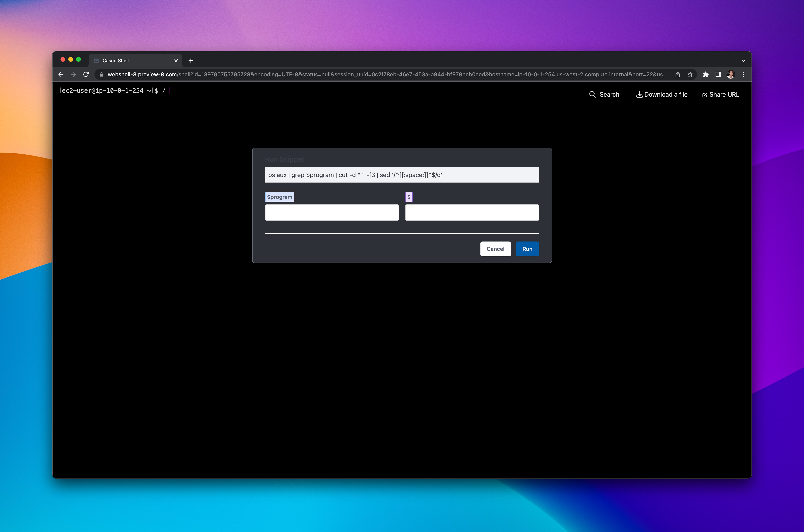Reload the Cased Shell page

tap(86, 74)
